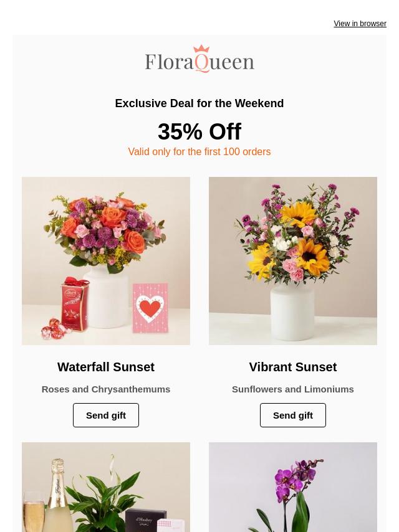The height and width of the screenshot is (532, 399).
Task: Open the Vibrant Sunset bouquet image
Action: pos(293,261)
